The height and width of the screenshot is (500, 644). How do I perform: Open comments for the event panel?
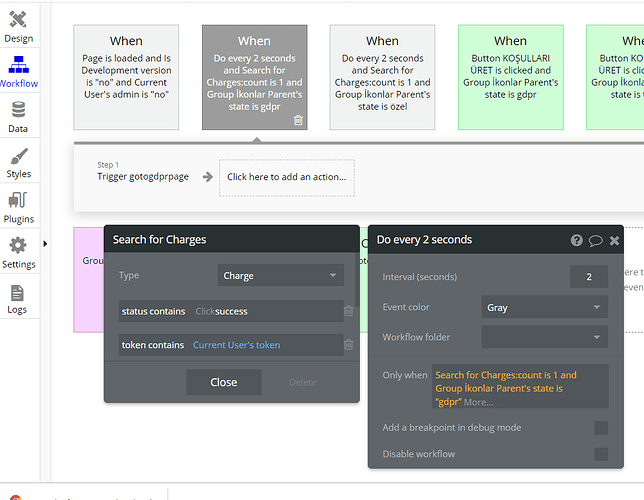[595, 240]
